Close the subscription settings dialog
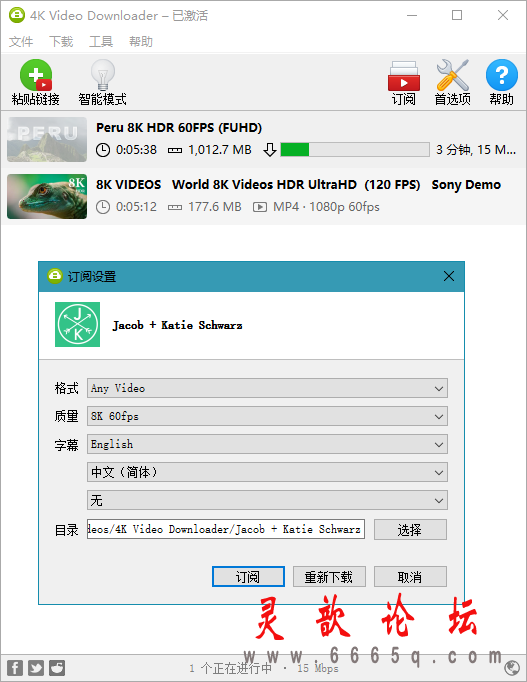This screenshot has height=682, width=527. pos(449,276)
